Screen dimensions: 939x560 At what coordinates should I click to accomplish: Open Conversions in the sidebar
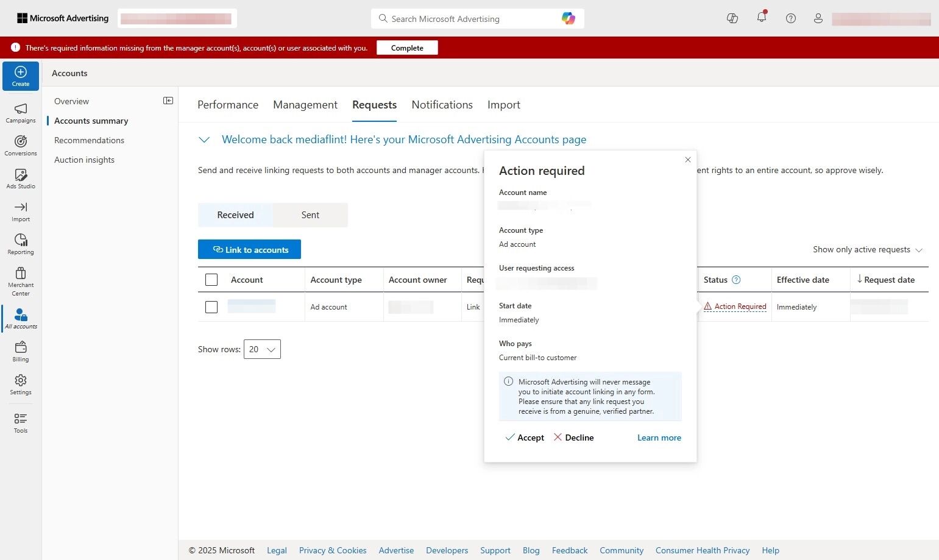pos(21,146)
